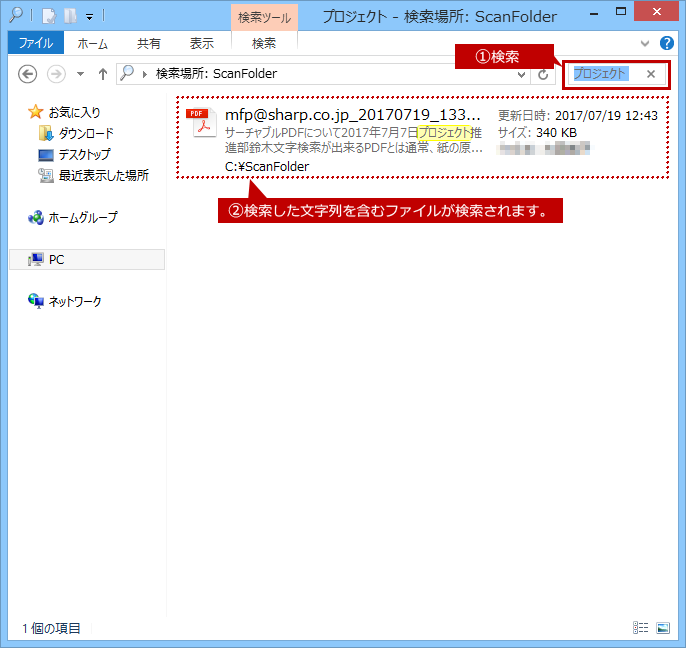Switch to large icons view in status bar
This screenshot has height=648, width=686.
(x=663, y=628)
